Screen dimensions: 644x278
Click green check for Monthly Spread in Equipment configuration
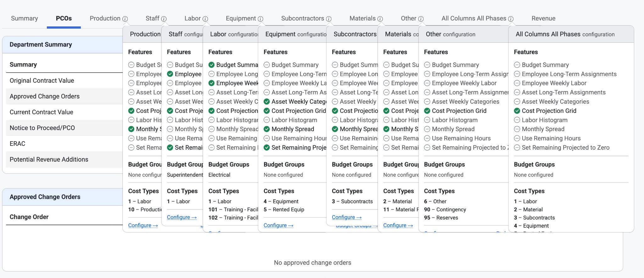(267, 129)
